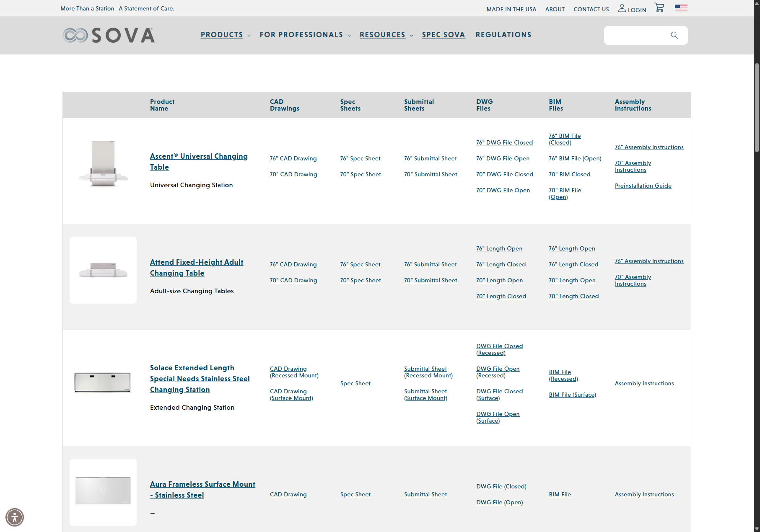The width and height of the screenshot is (760, 532).
Task: Go to SOVA logo homepage
Action: click(x=109, y=35)
